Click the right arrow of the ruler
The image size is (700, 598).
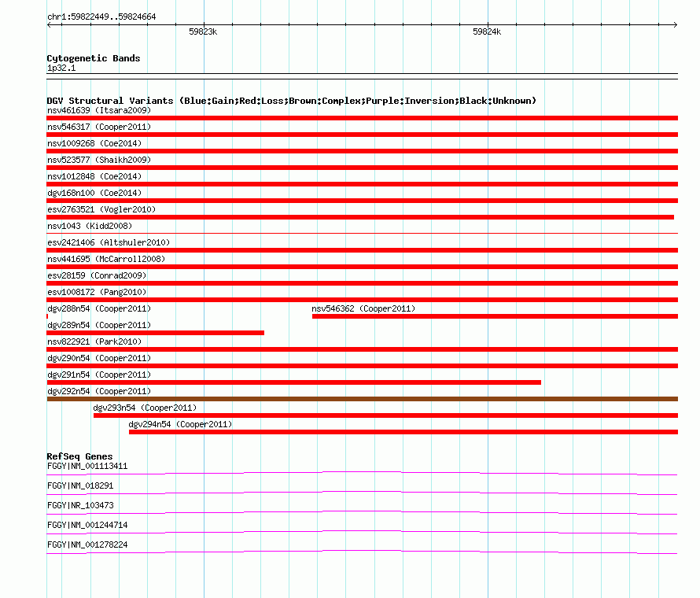point(676,24)
